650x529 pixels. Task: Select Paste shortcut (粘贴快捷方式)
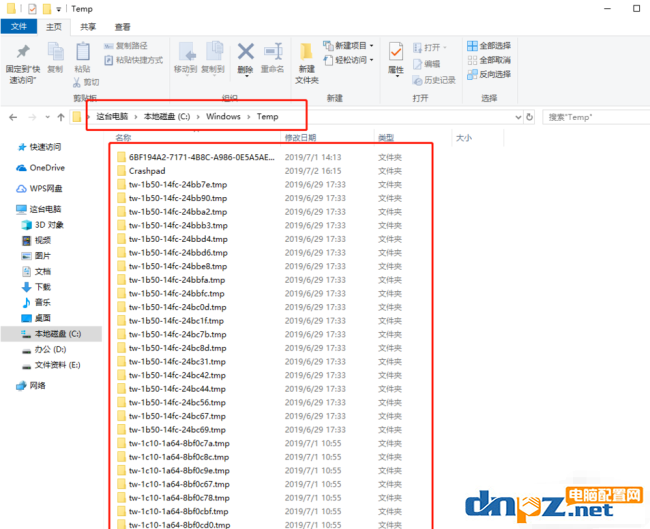[x=133, y=60]
